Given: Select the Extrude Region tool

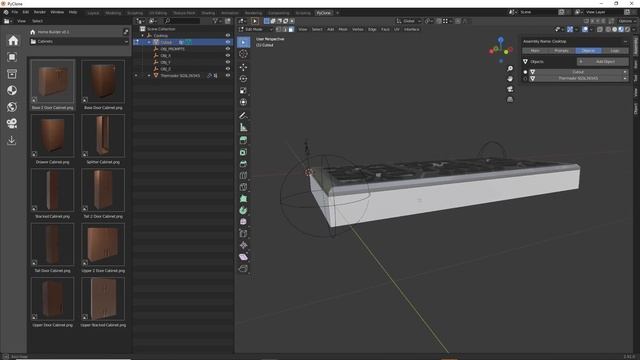Looking at the screenshot, I should point(243,140).
